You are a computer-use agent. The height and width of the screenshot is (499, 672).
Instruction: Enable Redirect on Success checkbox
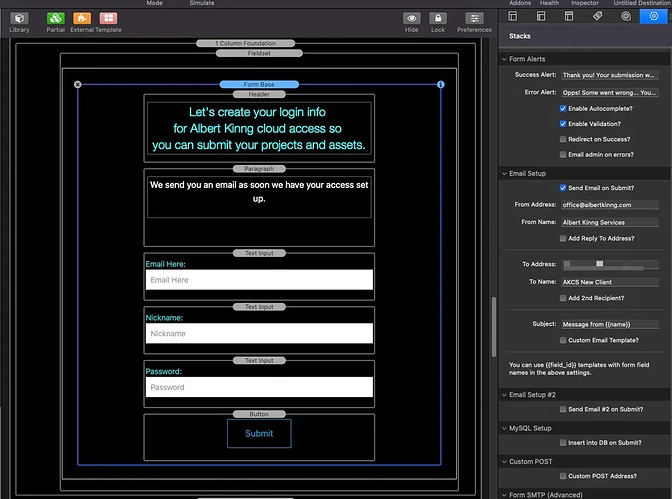click(x=563, y=139)
